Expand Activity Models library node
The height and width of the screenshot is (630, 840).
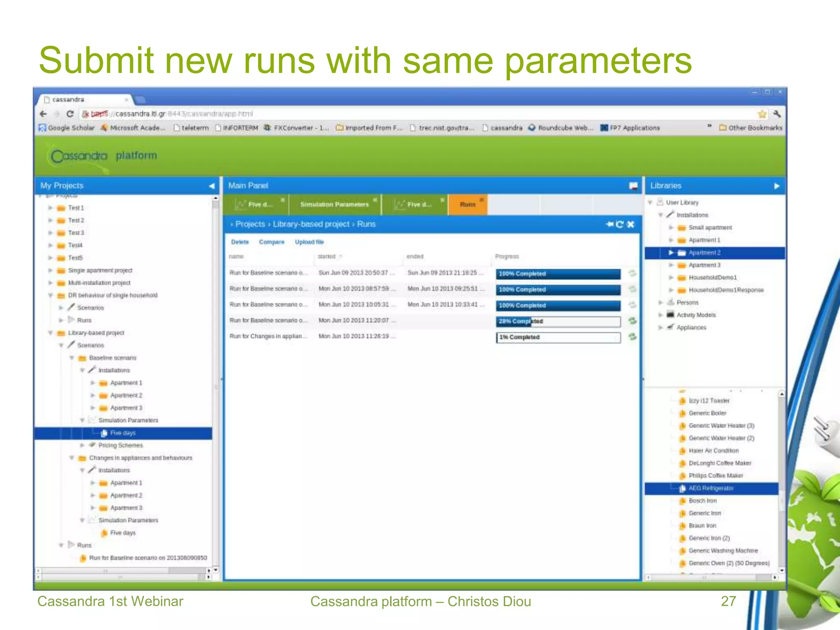[x=660, y=315]
